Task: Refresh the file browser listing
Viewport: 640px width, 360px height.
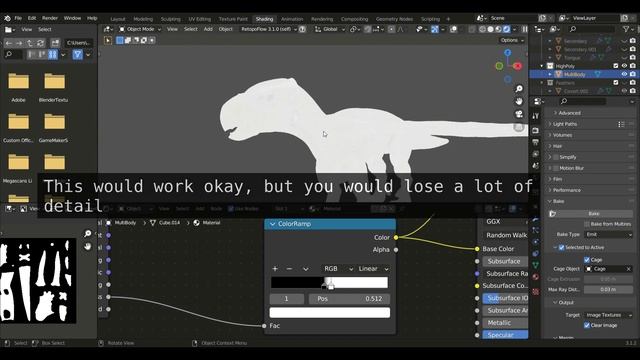Action: 40,43
